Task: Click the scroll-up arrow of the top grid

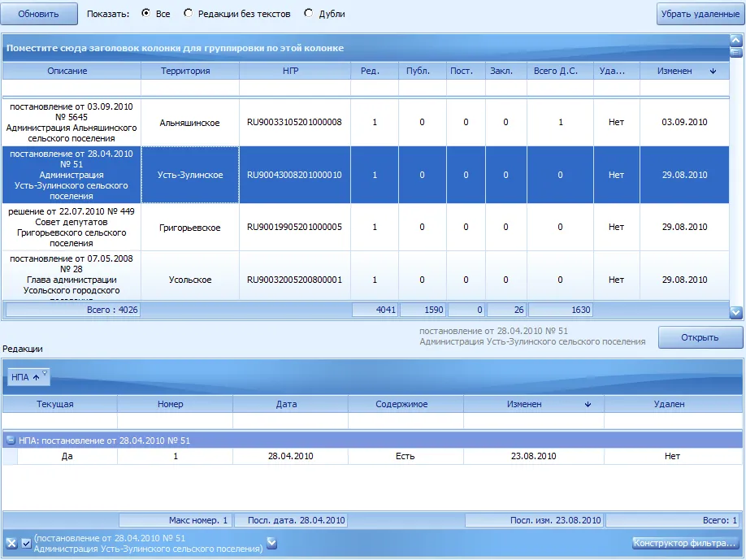Action: tap(735, 40)
